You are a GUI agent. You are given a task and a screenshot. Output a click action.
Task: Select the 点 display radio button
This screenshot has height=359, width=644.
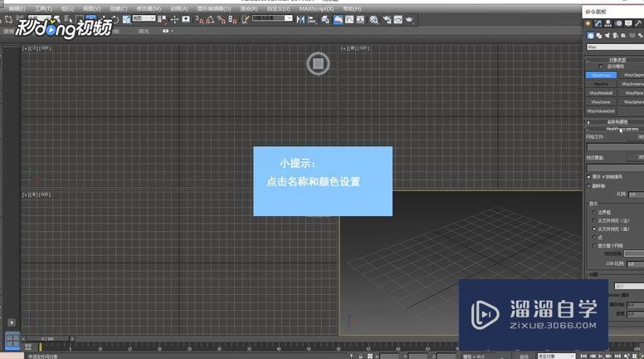594,238
